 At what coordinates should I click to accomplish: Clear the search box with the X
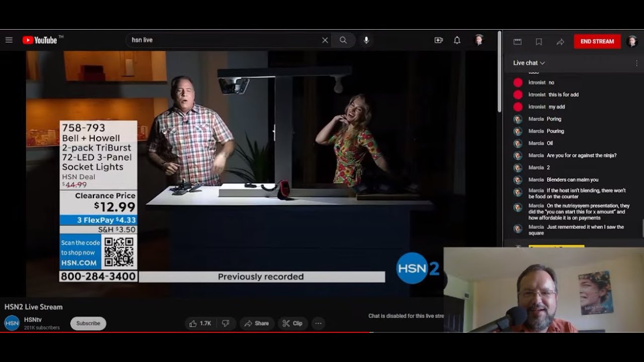(325, 40)
